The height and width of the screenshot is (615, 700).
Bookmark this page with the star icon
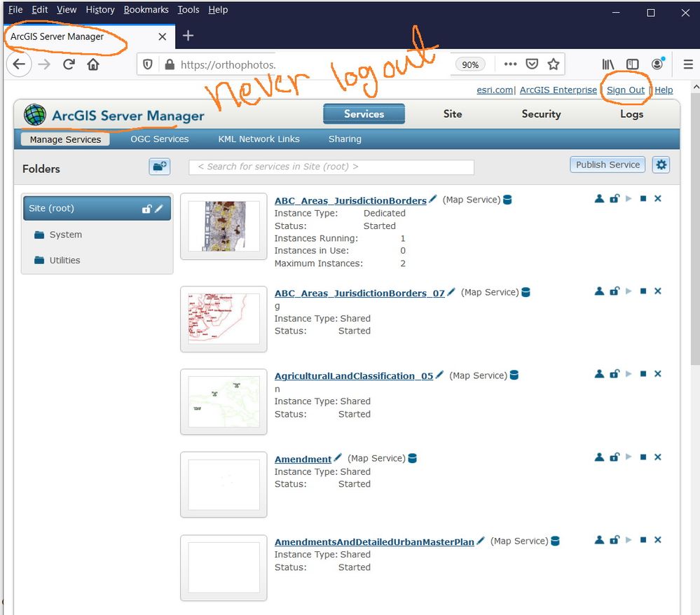pos(553,64)
